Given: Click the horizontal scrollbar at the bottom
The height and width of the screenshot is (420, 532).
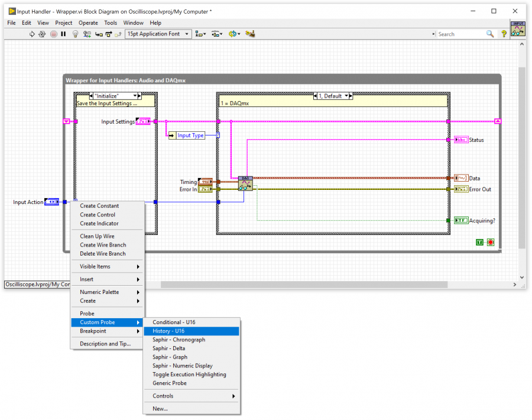Looking at the screenshot, I should click(296, 285).
